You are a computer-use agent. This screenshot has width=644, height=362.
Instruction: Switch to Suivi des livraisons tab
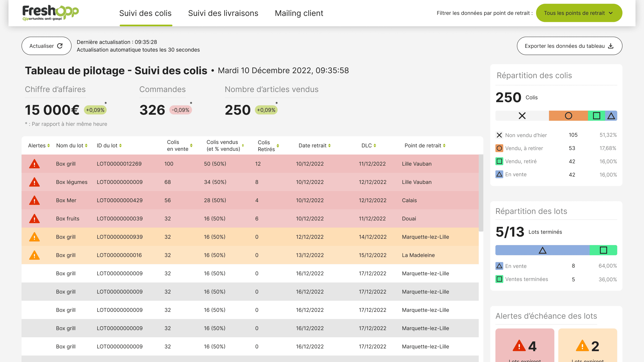point(223,13)
